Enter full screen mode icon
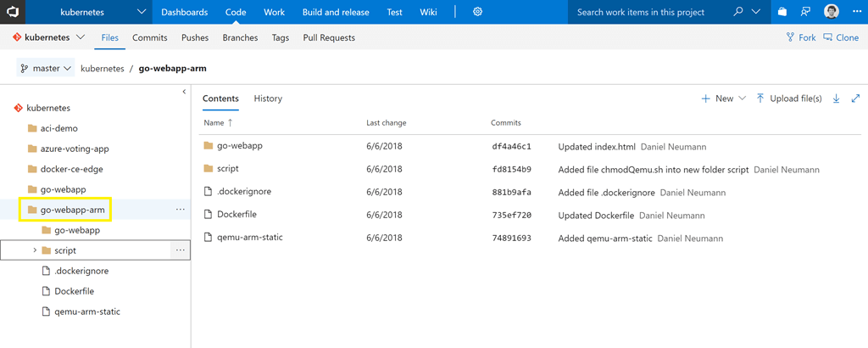868x348 pixels. (855, 98)
